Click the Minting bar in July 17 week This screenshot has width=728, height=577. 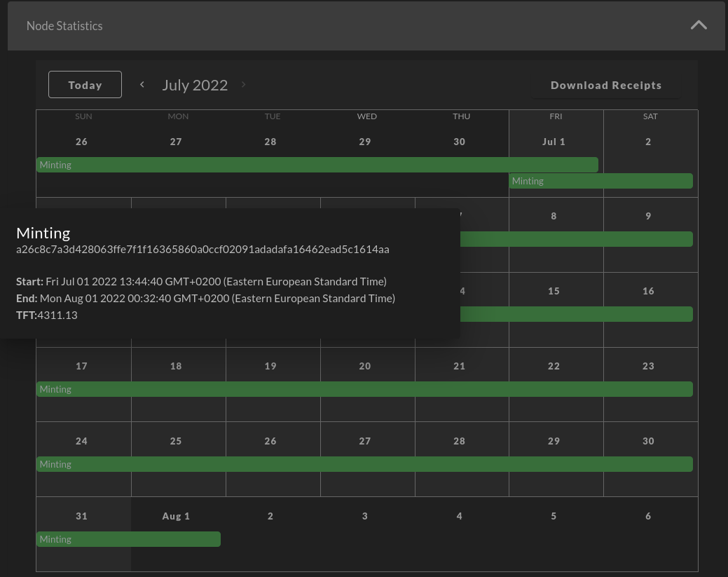[x=364, y=389]
